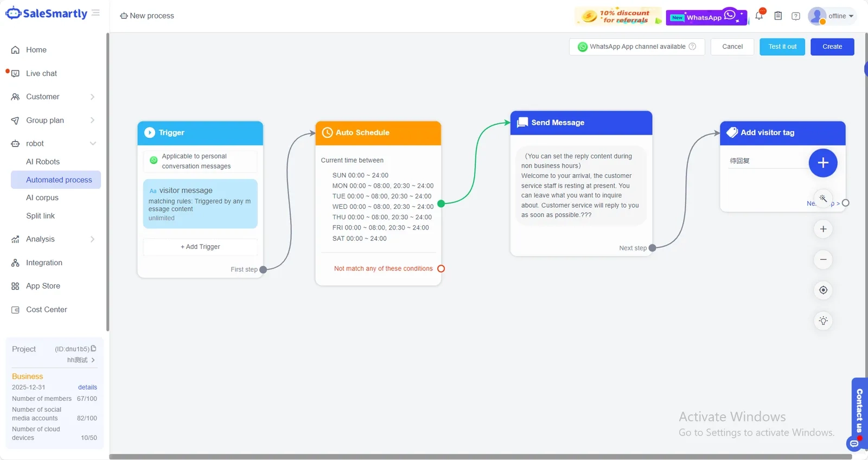Expand the Customer menu section

[53, 97]
